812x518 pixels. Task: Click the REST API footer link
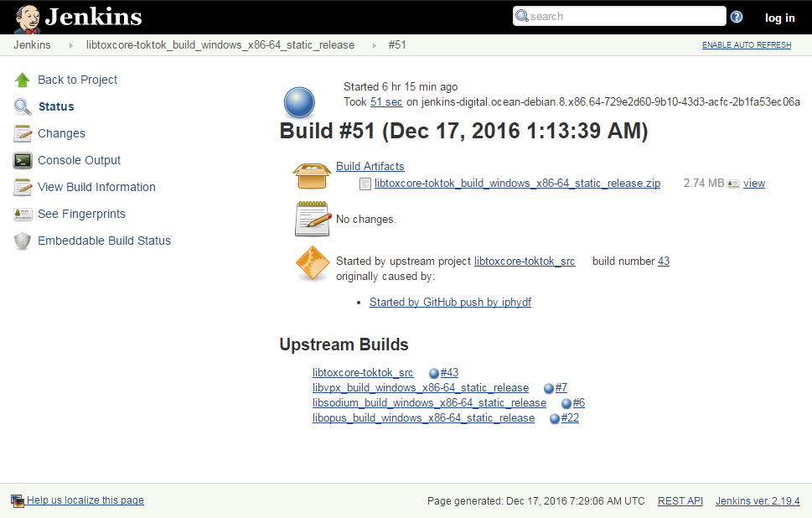[x=680, y=501]
